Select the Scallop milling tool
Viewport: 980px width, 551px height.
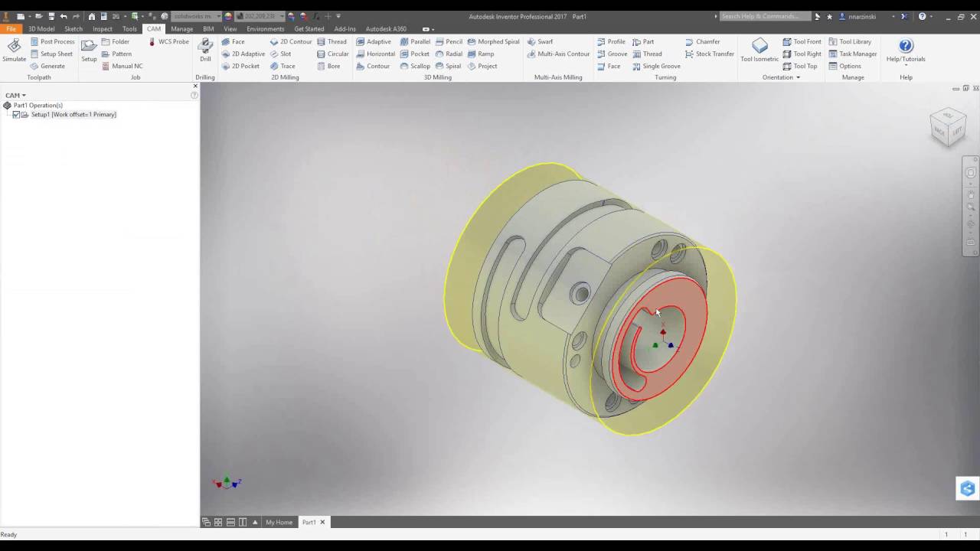coord(415,66)
